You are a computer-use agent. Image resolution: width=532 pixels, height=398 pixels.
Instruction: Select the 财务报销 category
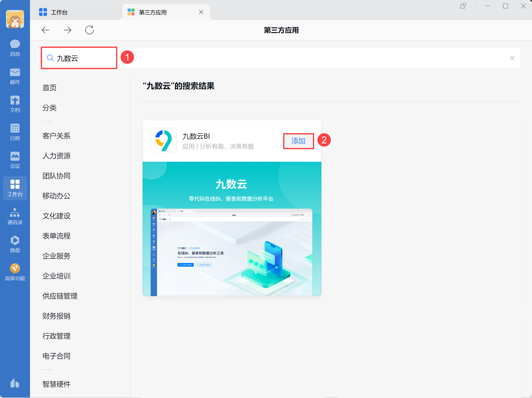point(56,316)
